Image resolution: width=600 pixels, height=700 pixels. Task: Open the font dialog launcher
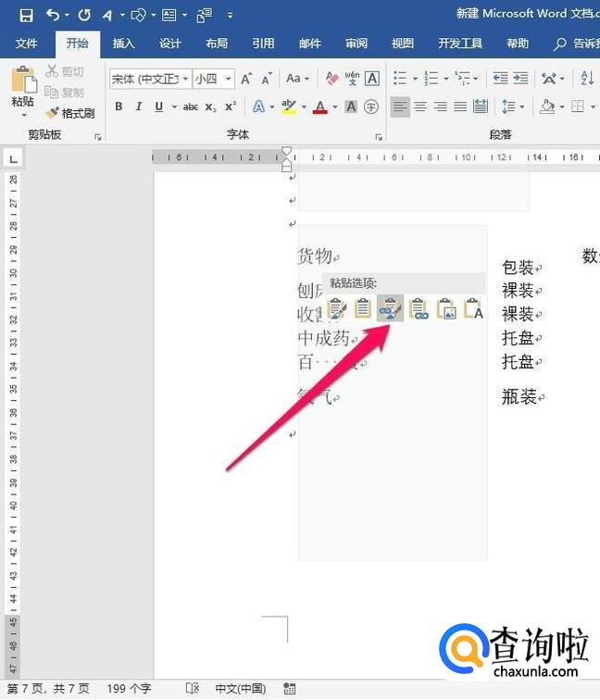pos(379,137)
